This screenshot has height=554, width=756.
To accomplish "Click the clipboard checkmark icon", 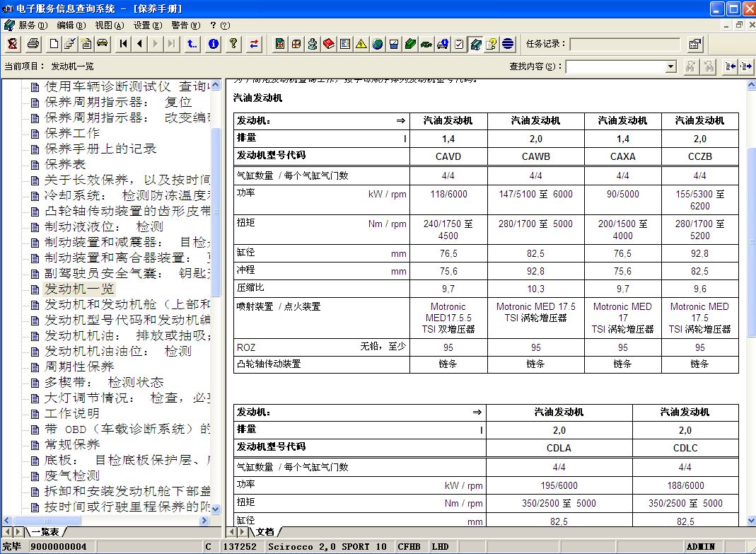I will pyautogui.click(x=459, y=44).
